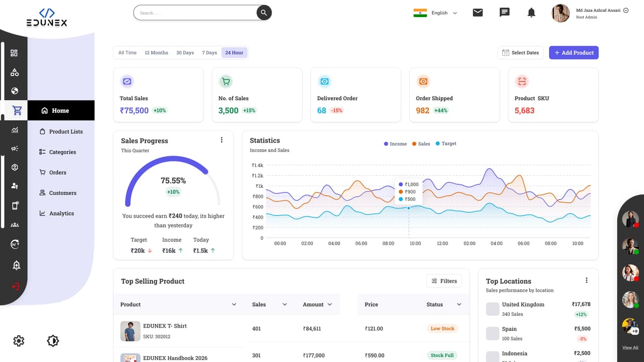The height and width of the screenshot is (362, 644).
Task: Click the notification bell in header
Action: pos(531,12)
